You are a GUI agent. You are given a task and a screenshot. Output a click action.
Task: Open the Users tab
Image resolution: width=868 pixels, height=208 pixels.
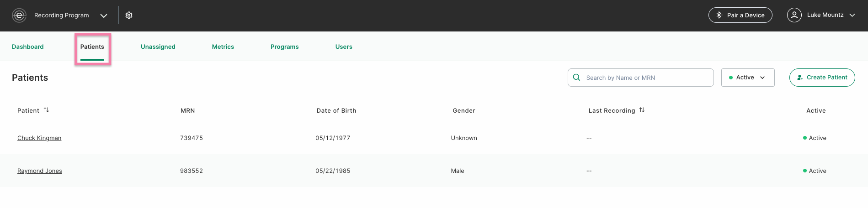[x=344, y=47]
